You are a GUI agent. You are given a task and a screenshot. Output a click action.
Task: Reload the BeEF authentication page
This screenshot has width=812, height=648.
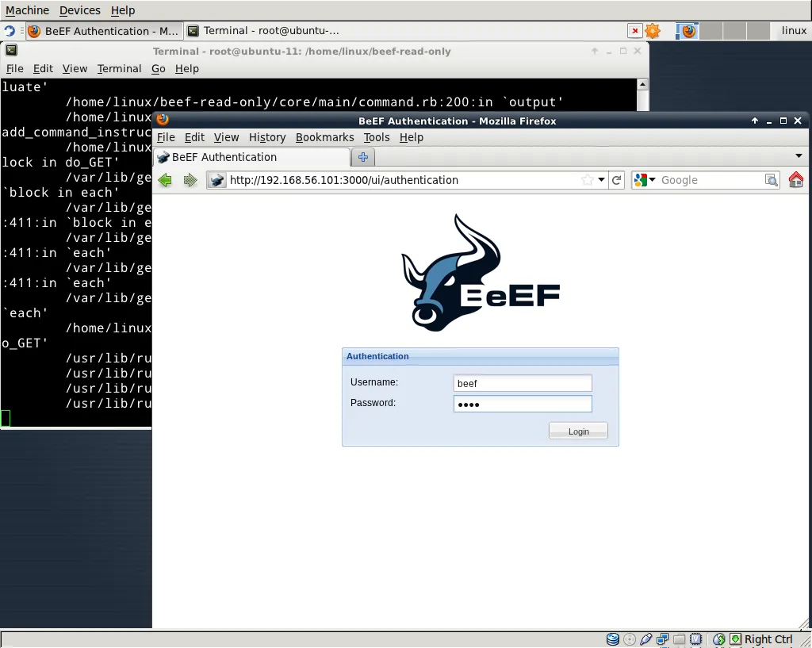coord(617,180)
